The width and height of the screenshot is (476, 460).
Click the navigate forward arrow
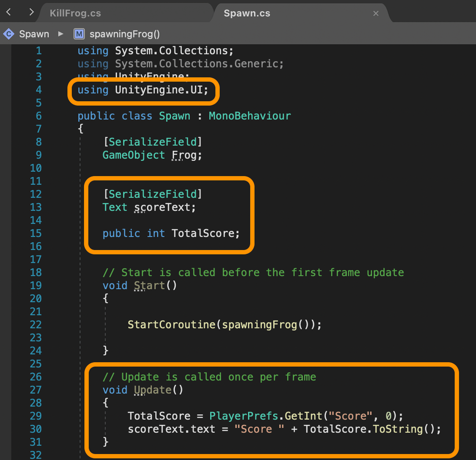pos(31,12)
